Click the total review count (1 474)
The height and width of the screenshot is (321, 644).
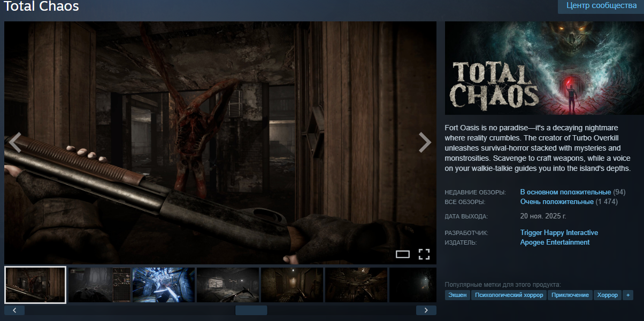[x=607, y=202]
